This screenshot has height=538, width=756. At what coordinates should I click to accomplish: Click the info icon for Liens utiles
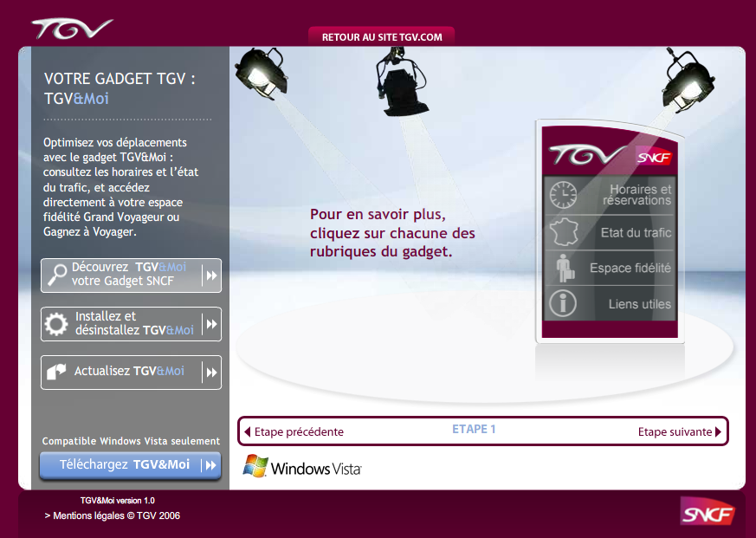pyautogui.click(x=563, y=304)
